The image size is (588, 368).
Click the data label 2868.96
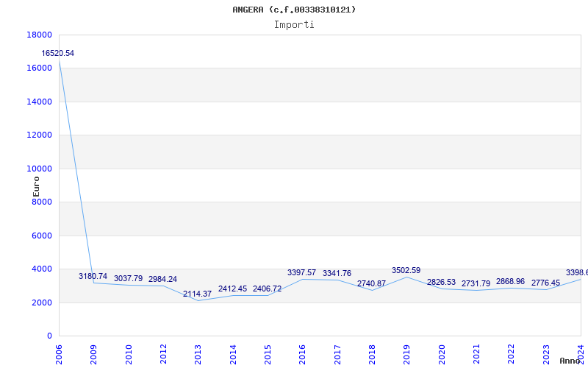click(510, 282)
